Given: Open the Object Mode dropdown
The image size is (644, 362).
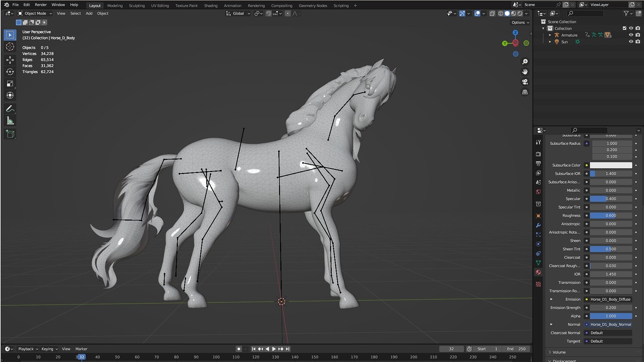Looking at the screenshot, I should point(35,13).
